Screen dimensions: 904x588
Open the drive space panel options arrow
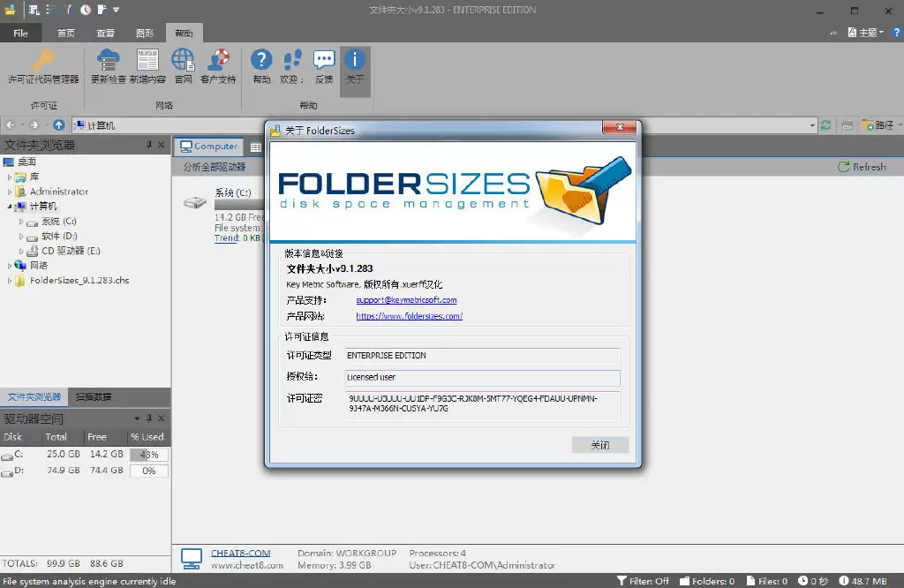pyautogui.click(x=137, y=418)
